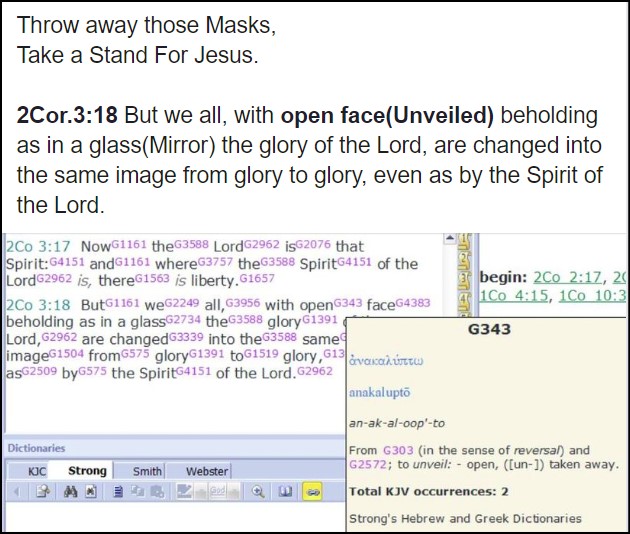
Task: Open the Webster dictionary tab
Action: pyautogui.click(x=207, y=471)
